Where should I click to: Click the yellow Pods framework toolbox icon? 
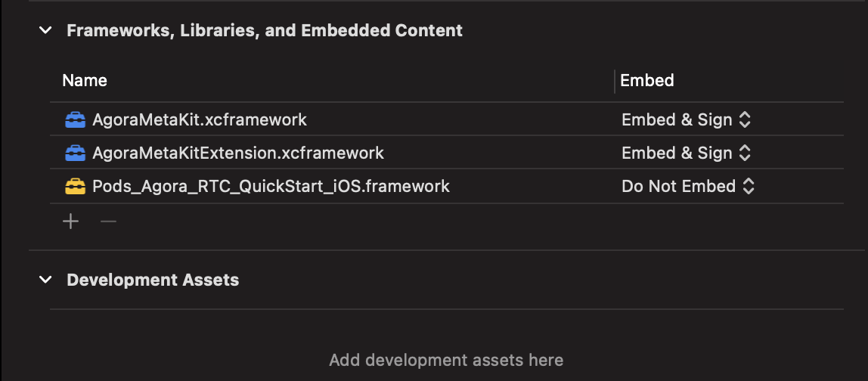click(76, 186)
